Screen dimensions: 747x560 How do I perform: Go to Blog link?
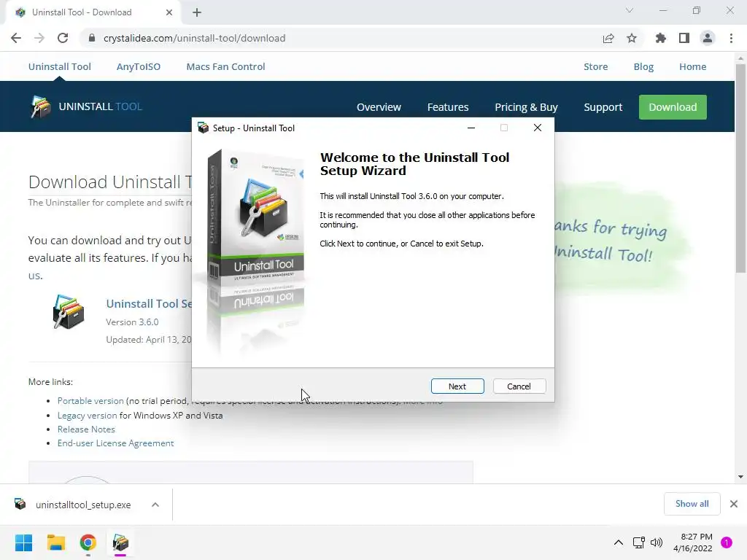pyautogui.click(x=643, y=66)
